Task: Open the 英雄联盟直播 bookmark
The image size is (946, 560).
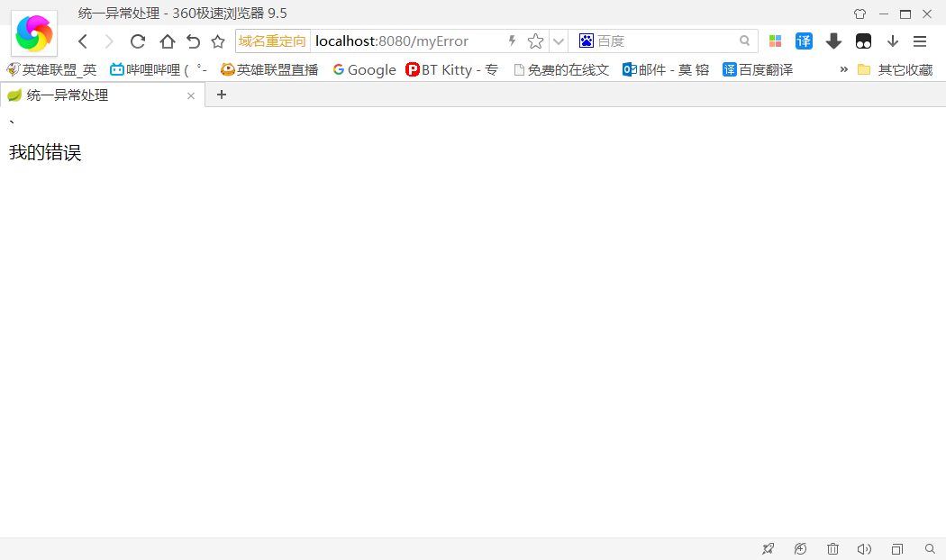Action: click(x=269, y=70)
